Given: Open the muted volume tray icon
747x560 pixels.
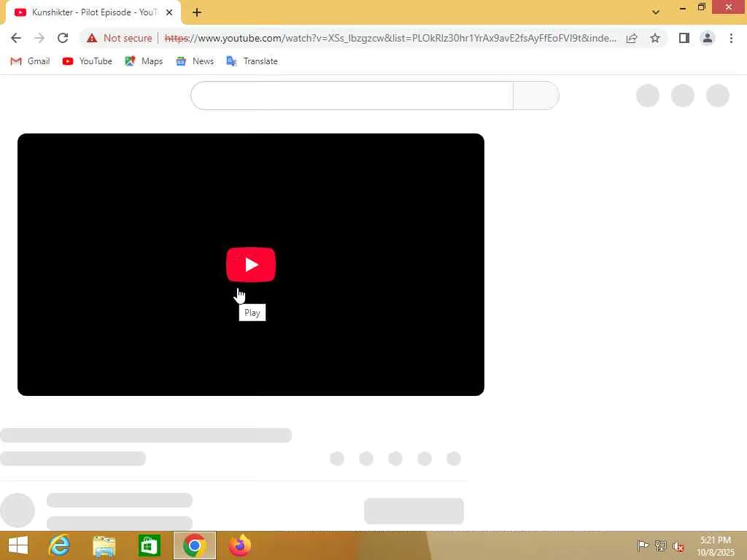Looking at the screenshot, I should tap(678, 545).
